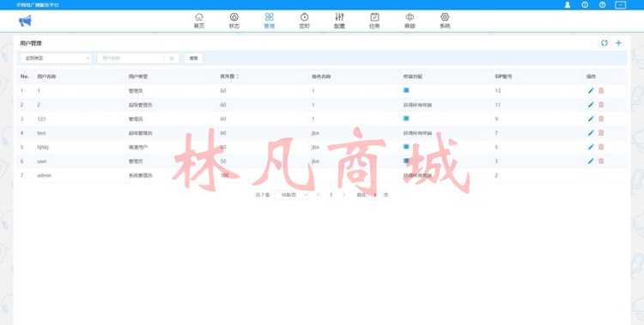
Task: Go to previous page arrow
Action: click(319, 194)
